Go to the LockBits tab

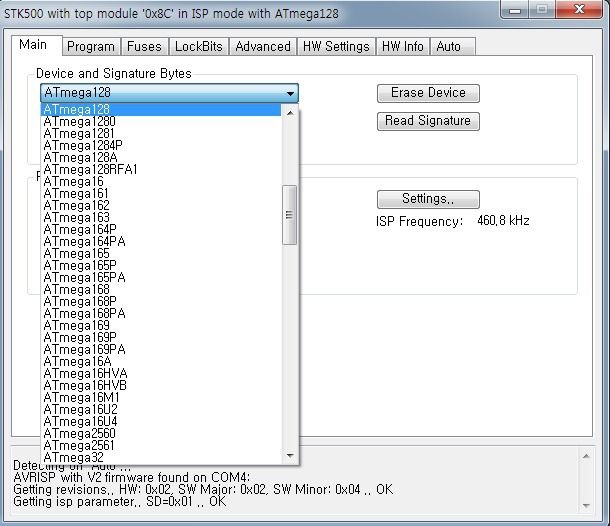tap(198, 47)
